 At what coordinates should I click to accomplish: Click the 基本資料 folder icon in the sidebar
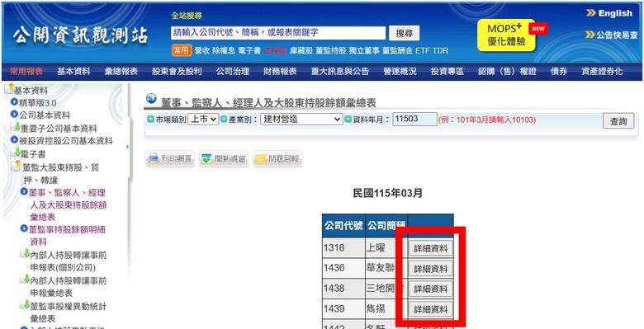(x=9, y=88)
